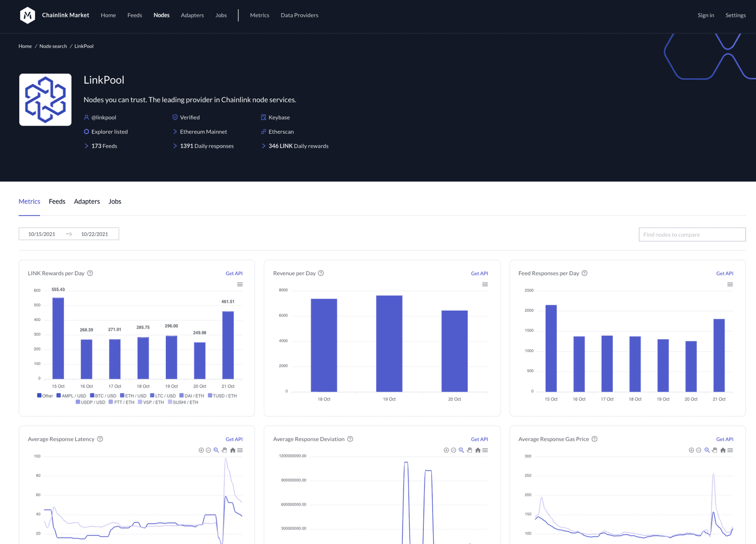Open the Home nav menu item
The width and height of the screenshot is (756, 544).
108,15
